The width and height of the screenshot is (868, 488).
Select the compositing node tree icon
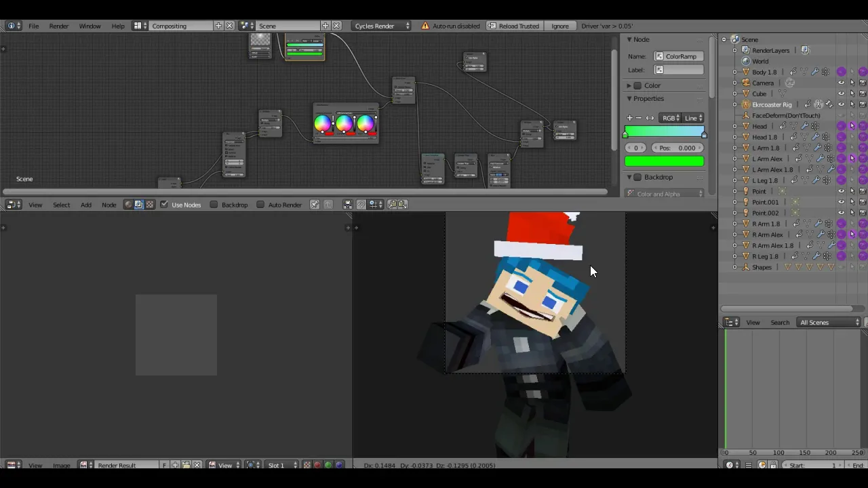pos(139,205)
